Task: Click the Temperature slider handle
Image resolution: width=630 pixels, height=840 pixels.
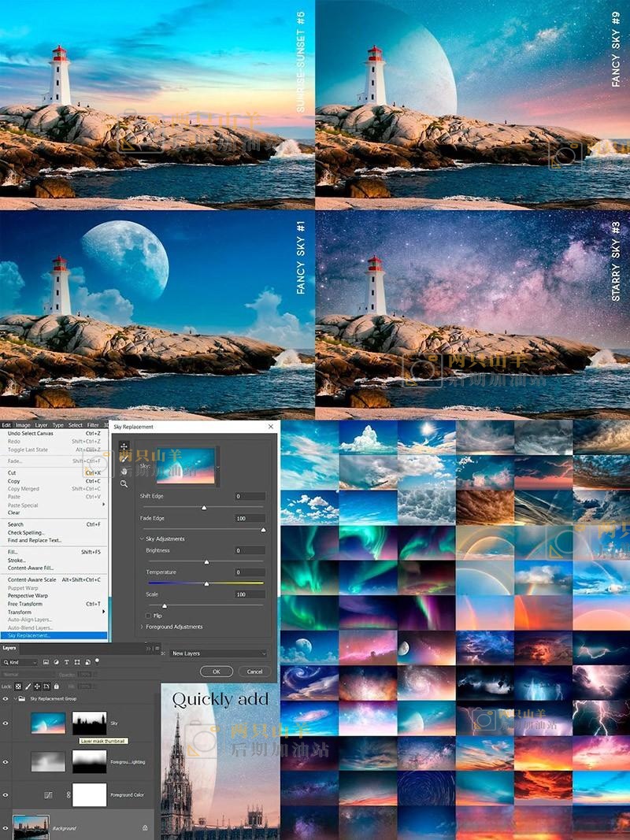Action: tap(206, 583)
